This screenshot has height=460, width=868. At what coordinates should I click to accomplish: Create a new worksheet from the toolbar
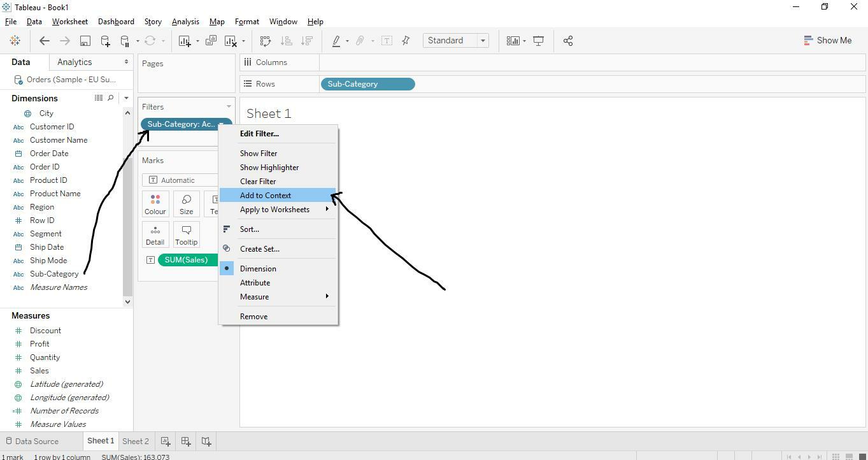pyautogui.click(x=185, y=40)
